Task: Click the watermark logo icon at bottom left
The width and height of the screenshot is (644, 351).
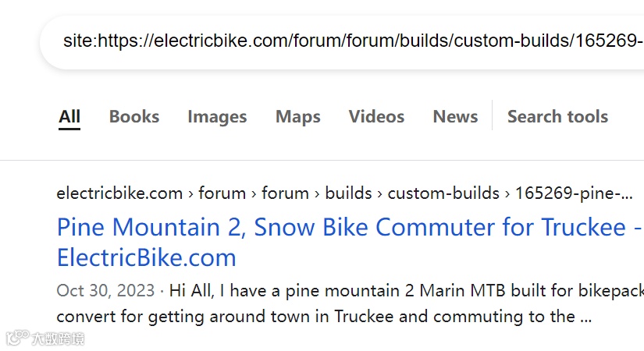Action: pyautogui.click(x=16, y=339)
